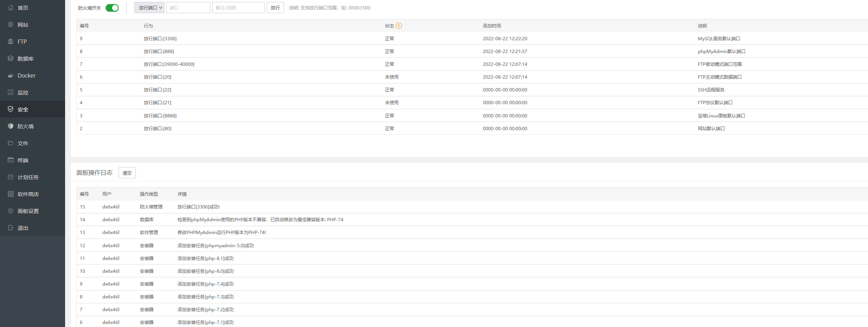The image size is (868, 327).
Task: Click the FTP被动模式端口范围 description
Action: click(x=720, y=64)
